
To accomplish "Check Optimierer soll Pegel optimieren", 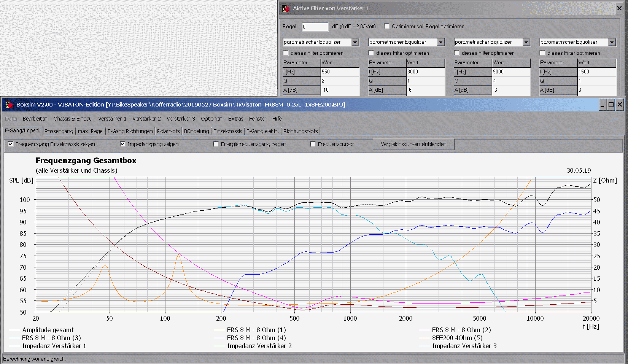I will click(387, 26).
